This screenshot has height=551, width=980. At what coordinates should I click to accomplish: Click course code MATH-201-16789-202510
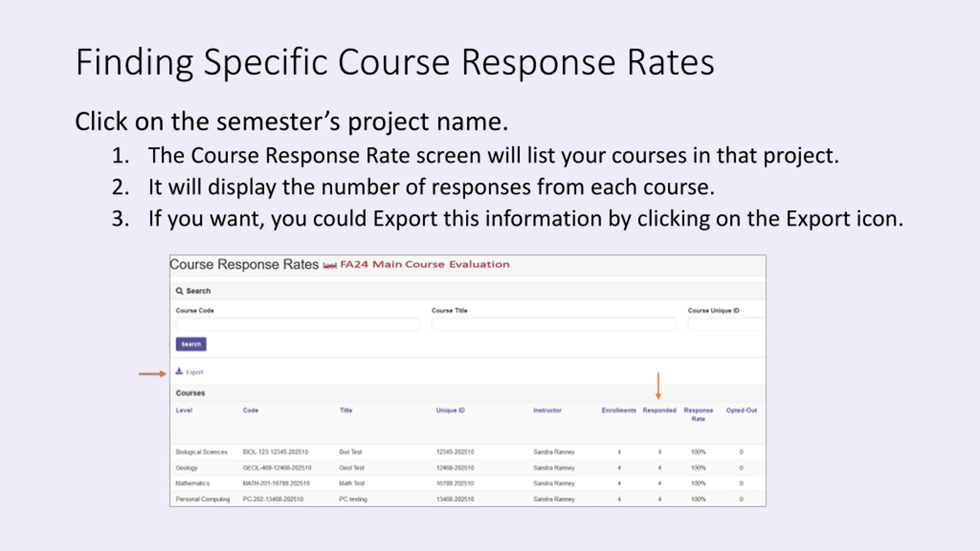click(276, 483)
